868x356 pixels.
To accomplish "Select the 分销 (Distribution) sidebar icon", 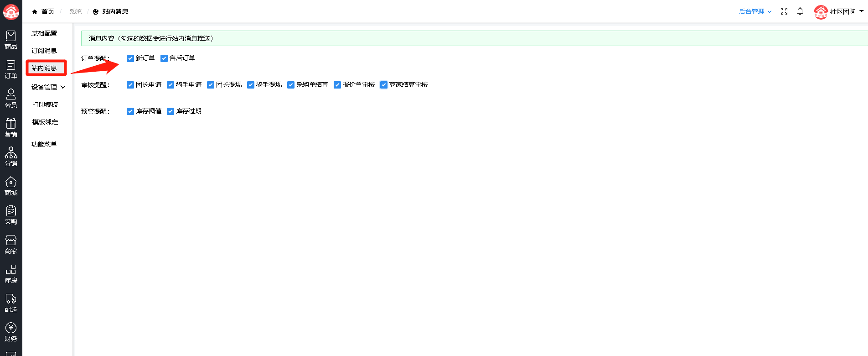I will (x=11, y=157).
